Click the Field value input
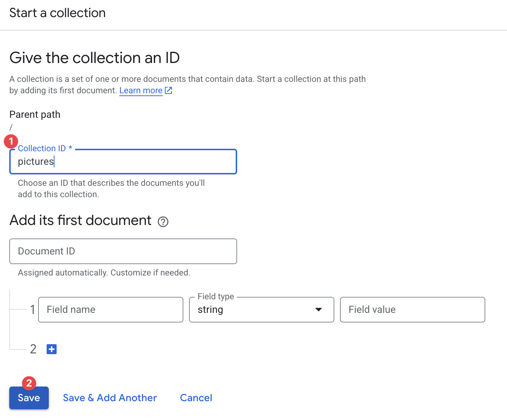Viewport: 507px width, 420px height. (x=412, y=310)
